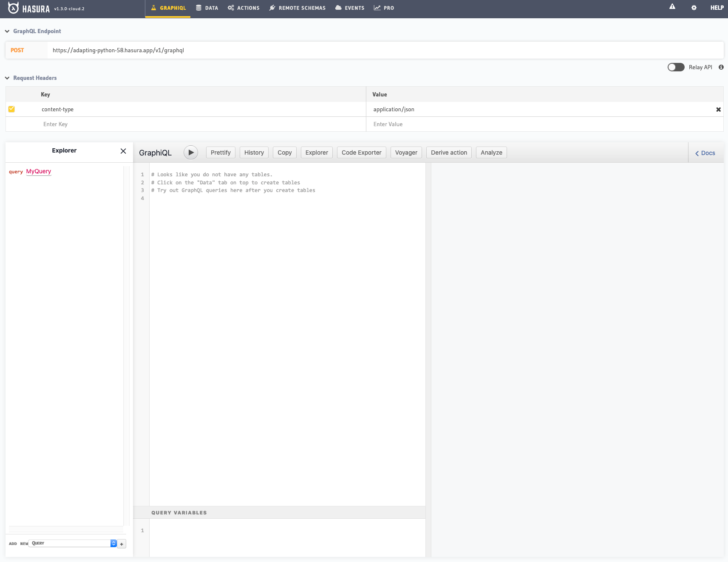Remove the content-type header with the X icon
The height and width of the screenshot is (562, 728).
click(x=718, y=110)
